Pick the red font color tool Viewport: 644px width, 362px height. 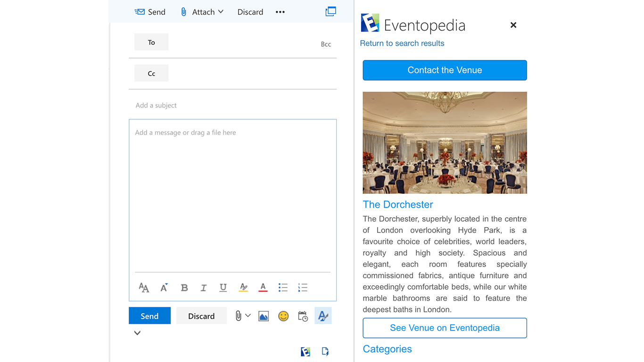(x=263, y=288)
